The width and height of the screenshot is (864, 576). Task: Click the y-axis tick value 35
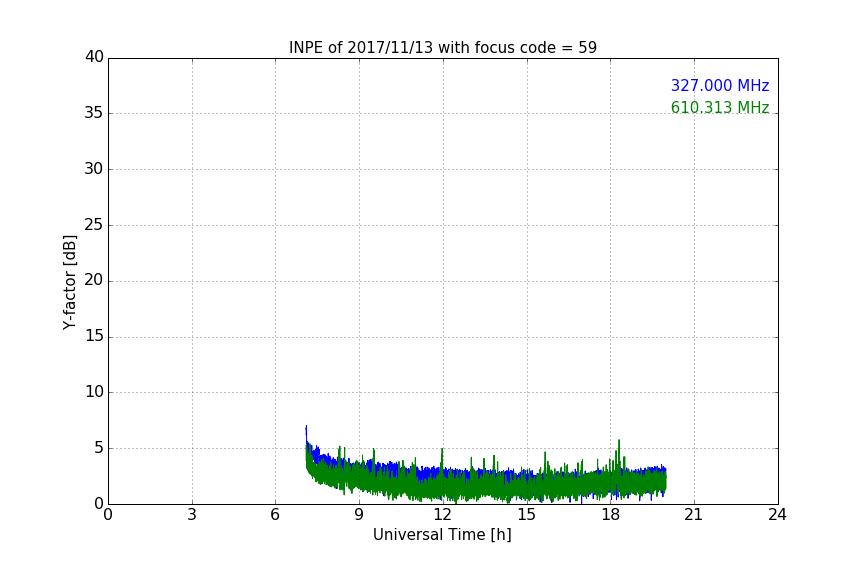point(94,113)
